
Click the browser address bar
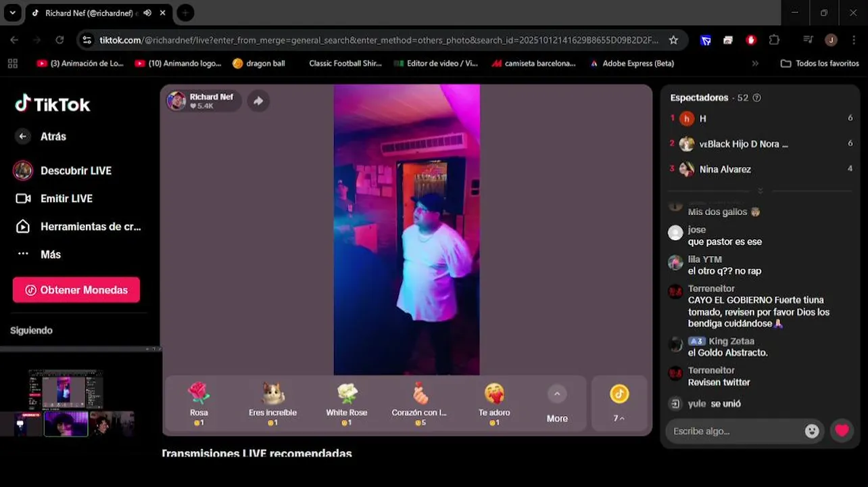pyautogui.click(x=379, y=40)
